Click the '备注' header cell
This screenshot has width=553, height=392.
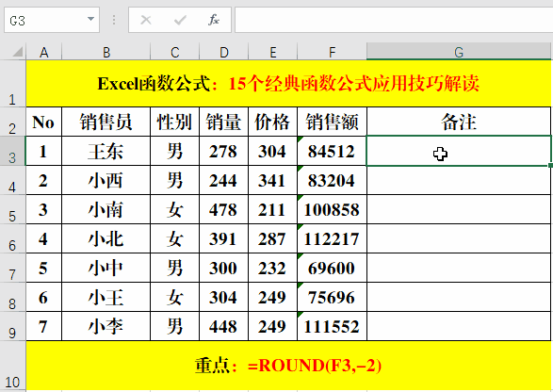tap(459, 122)
